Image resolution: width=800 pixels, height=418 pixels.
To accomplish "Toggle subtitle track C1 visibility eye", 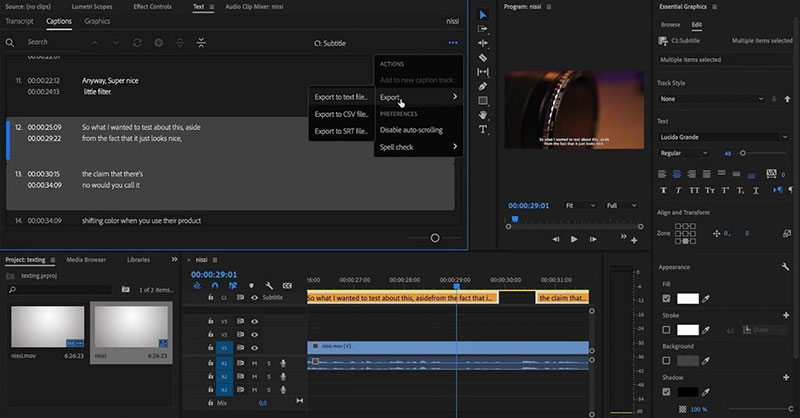I will point(255,298).
